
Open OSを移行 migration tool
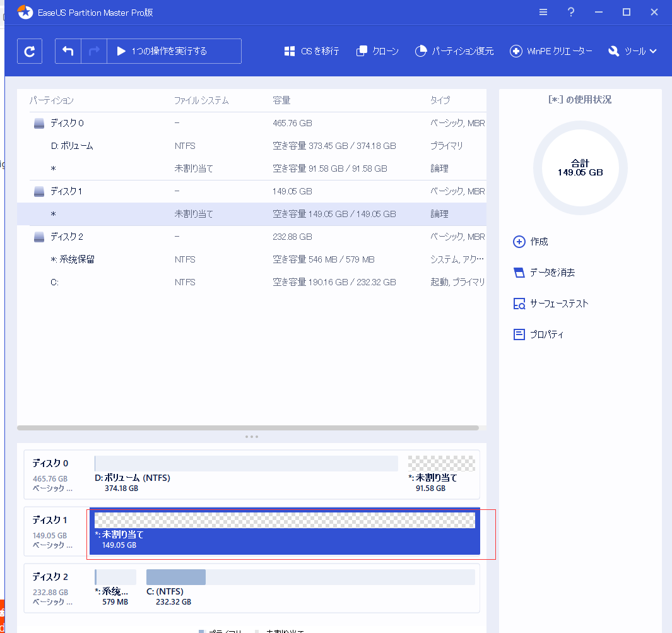(x=312, y=51)
